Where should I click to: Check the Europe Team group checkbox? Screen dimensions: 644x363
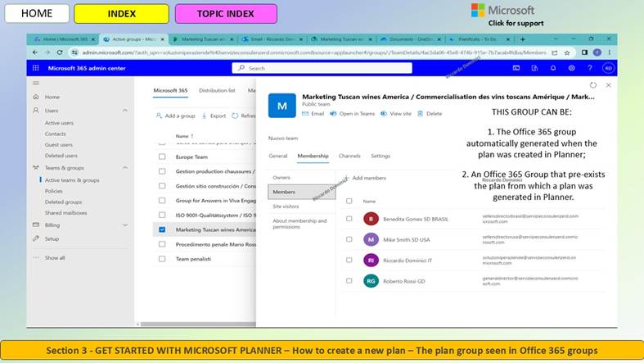point(162,157)
